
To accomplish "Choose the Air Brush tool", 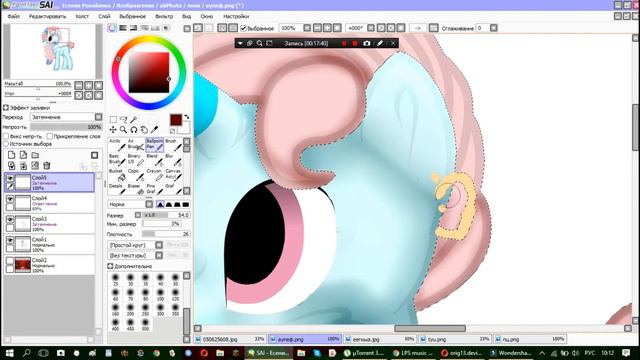I will click(136, 144).
